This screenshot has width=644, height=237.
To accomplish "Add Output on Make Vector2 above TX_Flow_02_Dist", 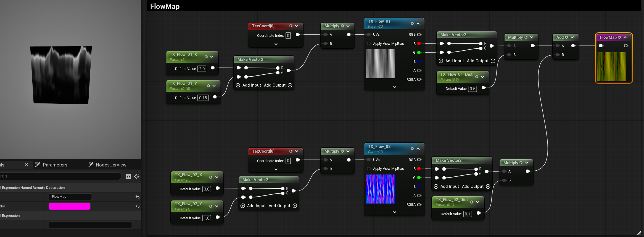I will [476, 186].
